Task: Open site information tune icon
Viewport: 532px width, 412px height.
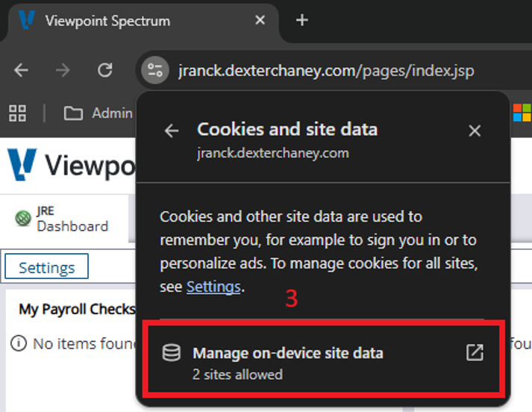Action: pyautogui.click(x=155, y=70)
